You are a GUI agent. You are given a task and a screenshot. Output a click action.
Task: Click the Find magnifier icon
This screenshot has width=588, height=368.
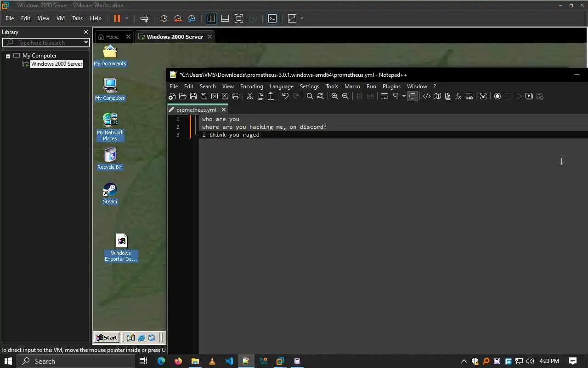[x=310, y=96]
